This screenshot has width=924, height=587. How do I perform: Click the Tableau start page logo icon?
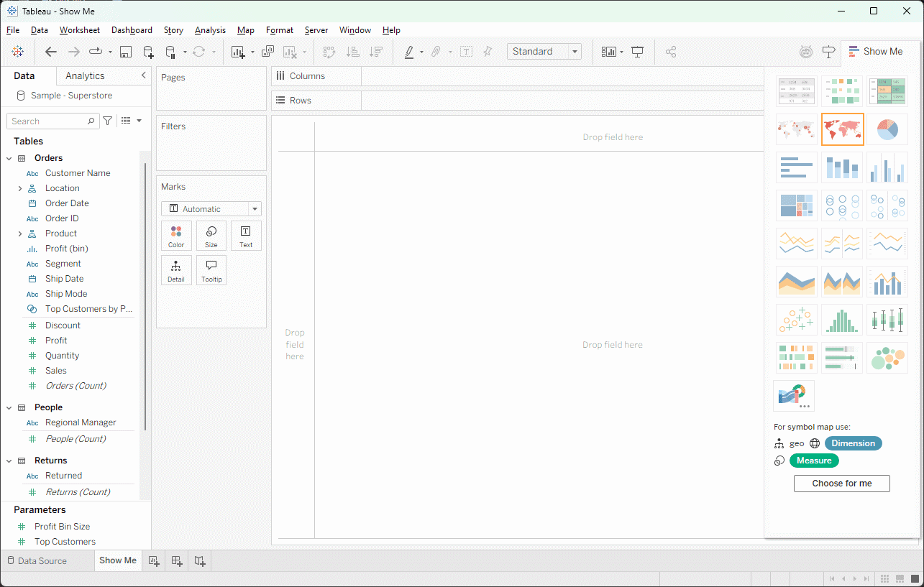(x=18, y=52)
